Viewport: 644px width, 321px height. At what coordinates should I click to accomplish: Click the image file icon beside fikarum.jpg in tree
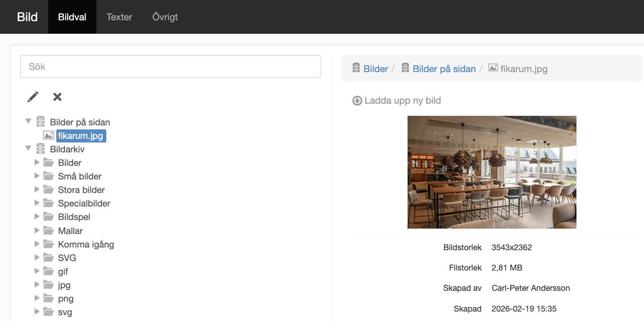click(49, 135)
